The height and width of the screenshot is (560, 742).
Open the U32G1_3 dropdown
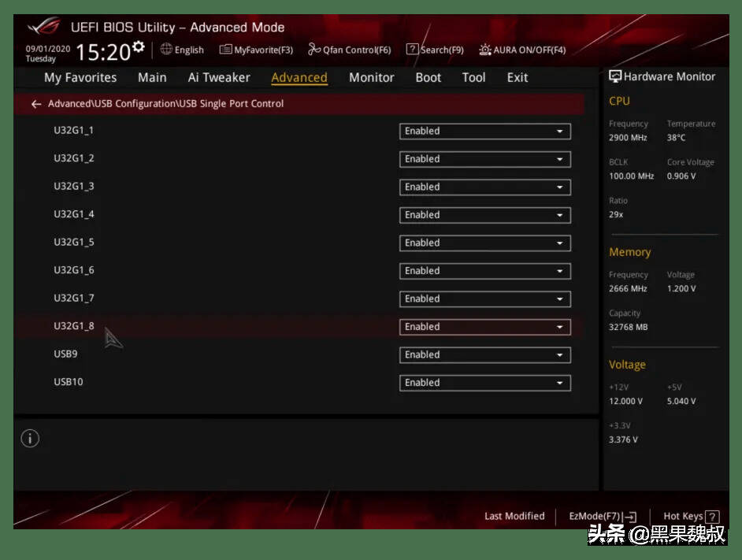point(485,187)
